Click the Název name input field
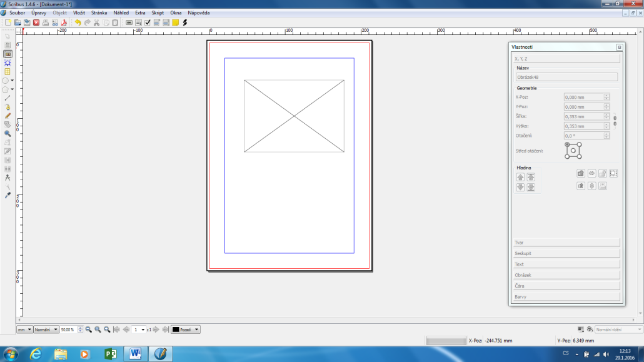Viewport: 644px width, 362px height. (x=566, y=77)
